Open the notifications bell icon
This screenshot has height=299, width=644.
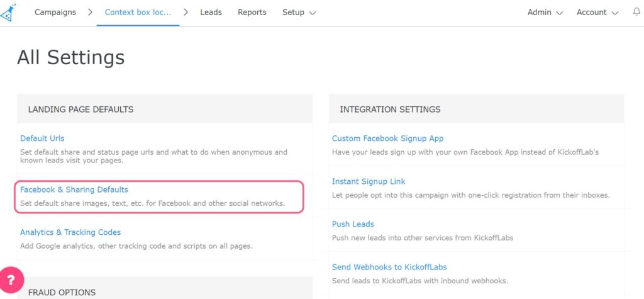pyautogui.click(x=636, y=12)
